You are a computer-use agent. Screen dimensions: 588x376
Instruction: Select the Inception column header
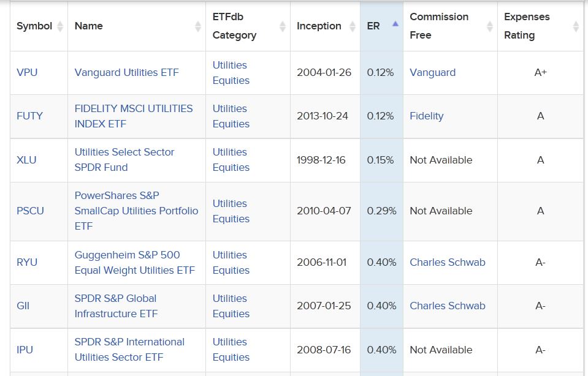[319, 26]
